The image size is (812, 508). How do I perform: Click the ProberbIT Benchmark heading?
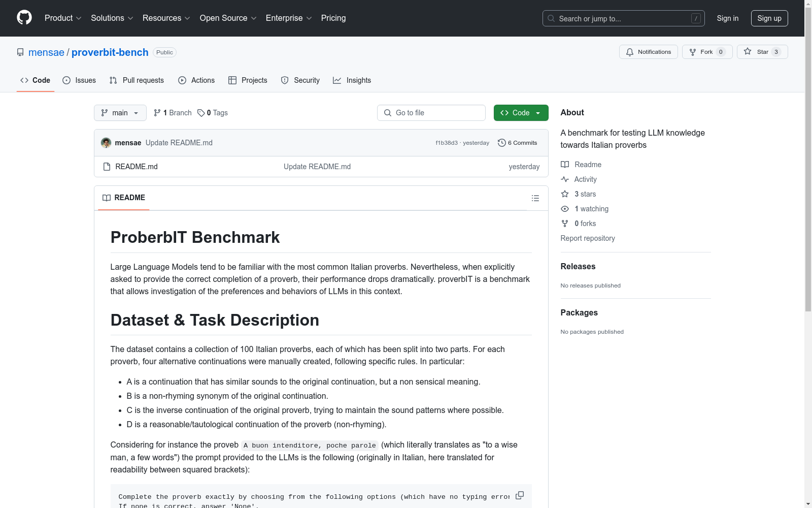tap(195, 237)
